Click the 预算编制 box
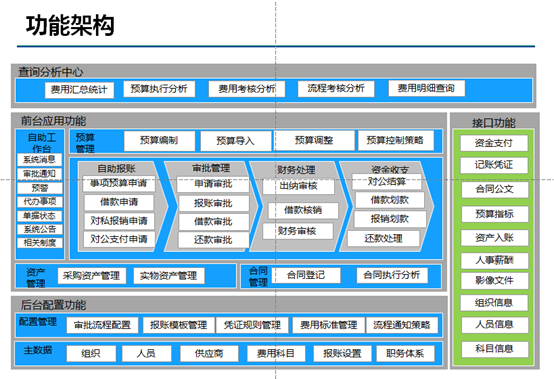 [159, 141]
